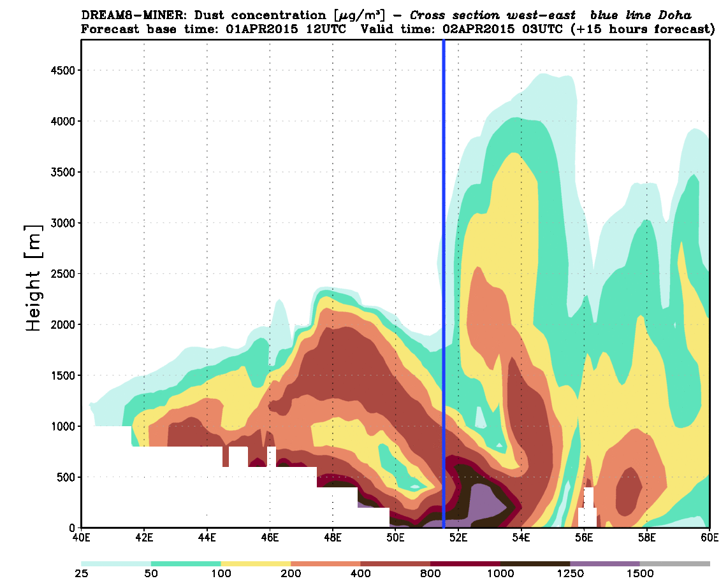Image resolution: width=728 pixels, height=588 pixels.
Task: Click the dark brown 1000-1250 legend swatch
Action: tap(535, 563)
